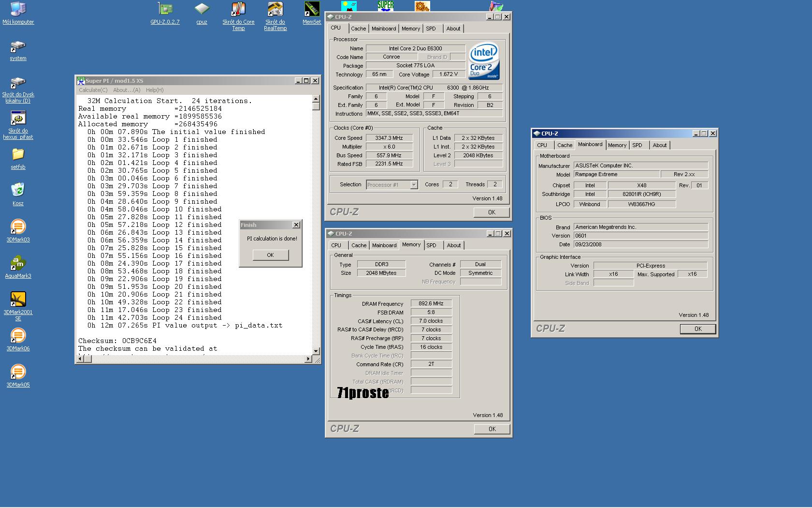Screen dimensions: 812x508
Task: Click the DRAM Frequency 892.6 MHz field
Action: click(x=431, y=303)
